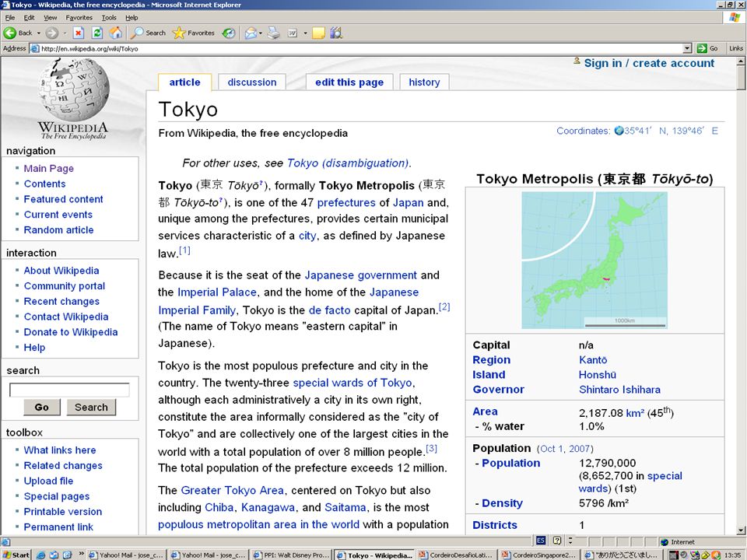Print the page with printer icon
747x560 pixels.
[x=273, y=33]
